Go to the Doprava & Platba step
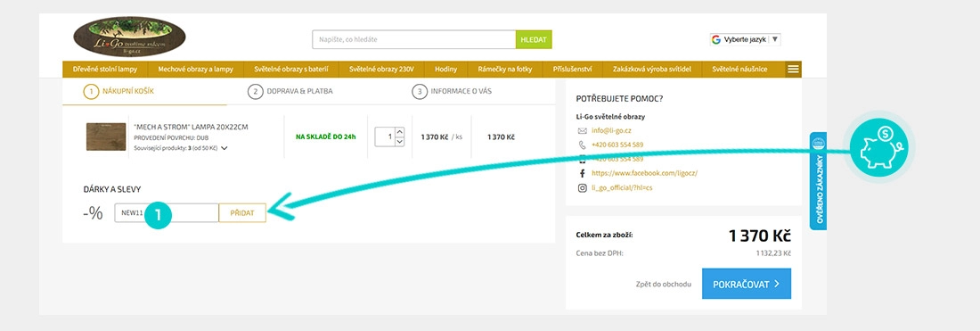Viewport: 980px width, 331px height. point(290,91)
